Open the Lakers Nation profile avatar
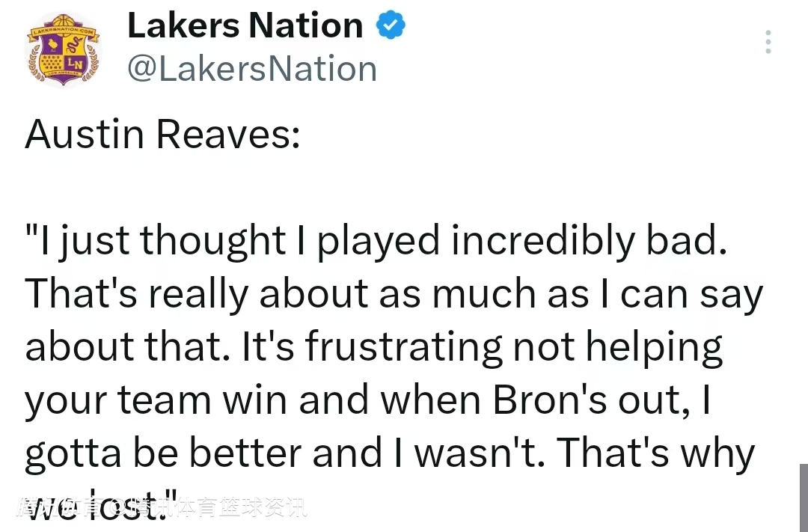Viewport: 808px width, 532px height. pos(63,52)
